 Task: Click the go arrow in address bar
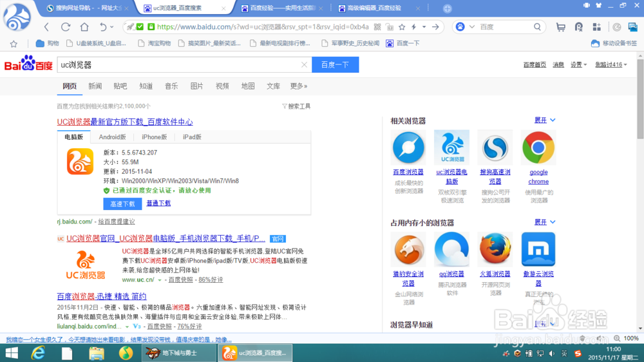435,27
